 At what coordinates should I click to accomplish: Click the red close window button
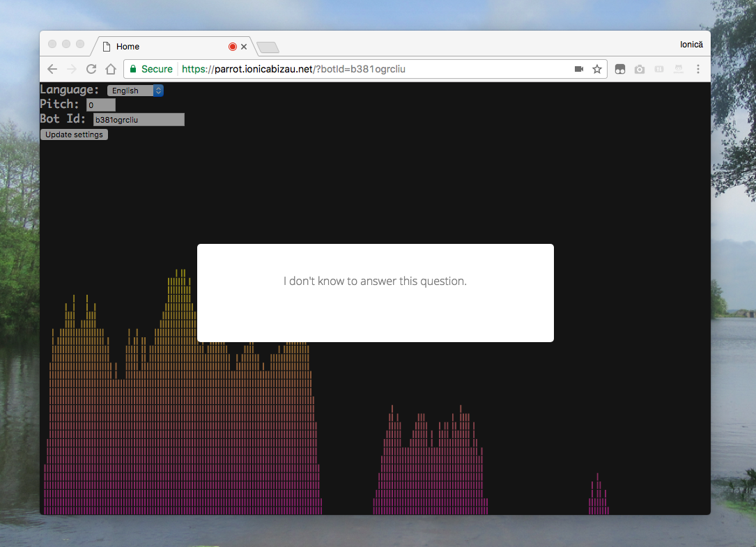pos(52,44)
